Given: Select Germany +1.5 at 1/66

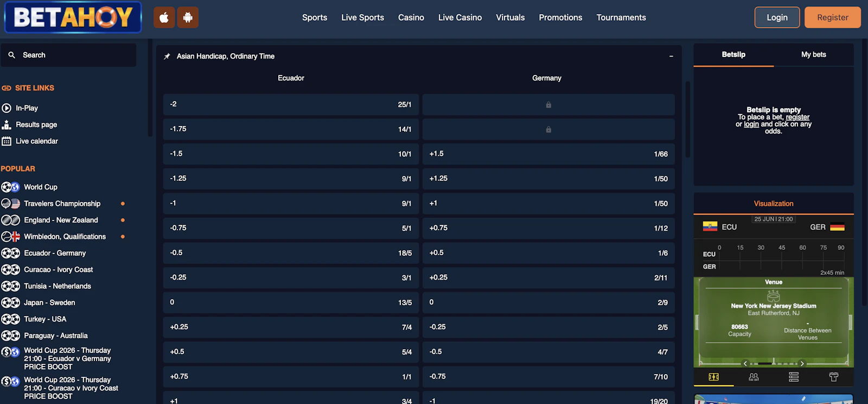Looking at the screenshot, I should tap(548, 154).
